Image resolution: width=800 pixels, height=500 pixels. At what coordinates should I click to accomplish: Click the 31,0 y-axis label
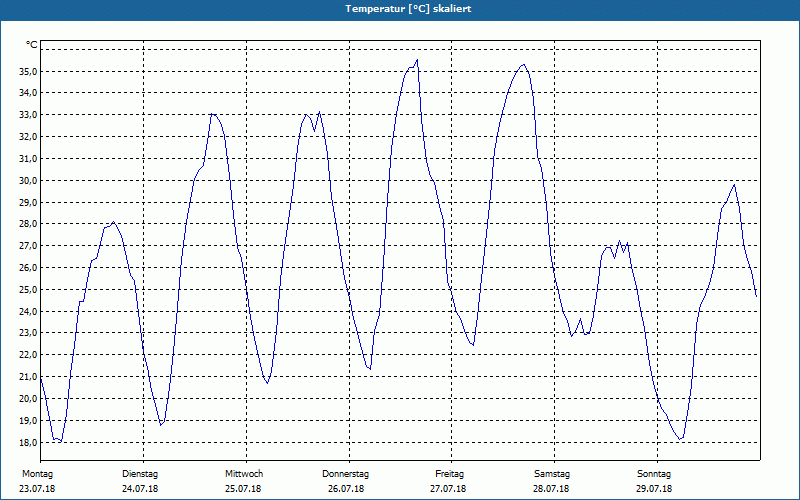tap(28, 159)
